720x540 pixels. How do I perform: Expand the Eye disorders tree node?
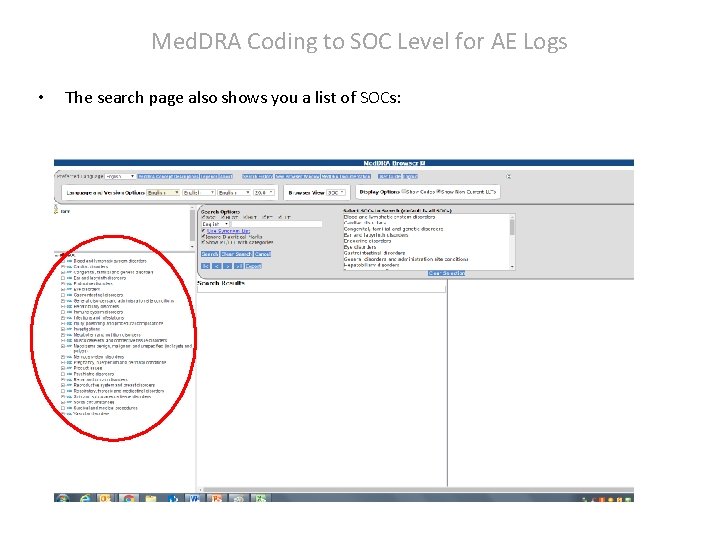tap(63, 289)
